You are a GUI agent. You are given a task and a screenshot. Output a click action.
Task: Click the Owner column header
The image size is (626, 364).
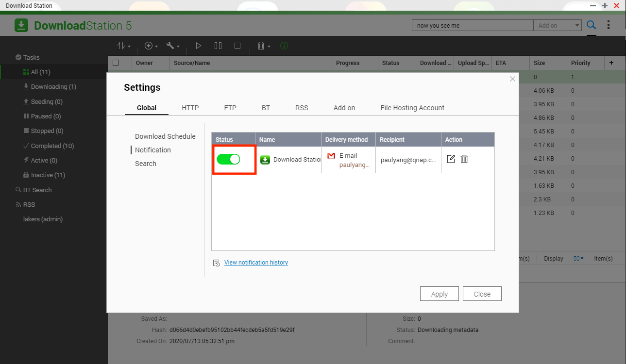pos(151,63)
